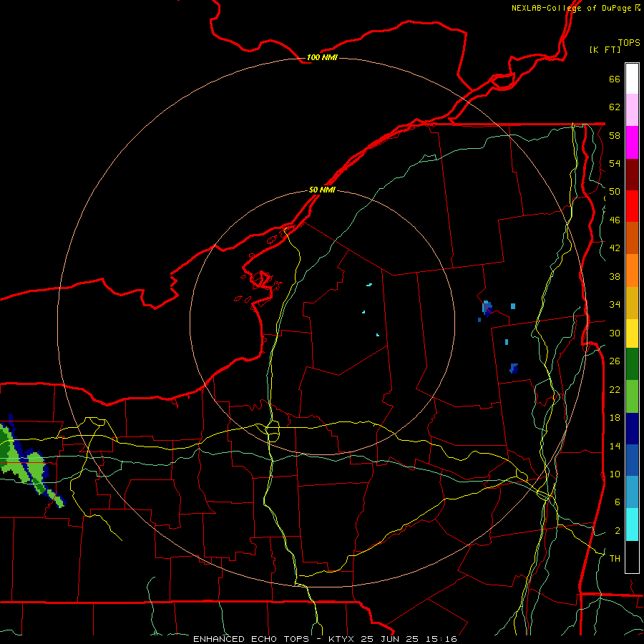
Task: Click legend value "46"
Action: [615, 220]
